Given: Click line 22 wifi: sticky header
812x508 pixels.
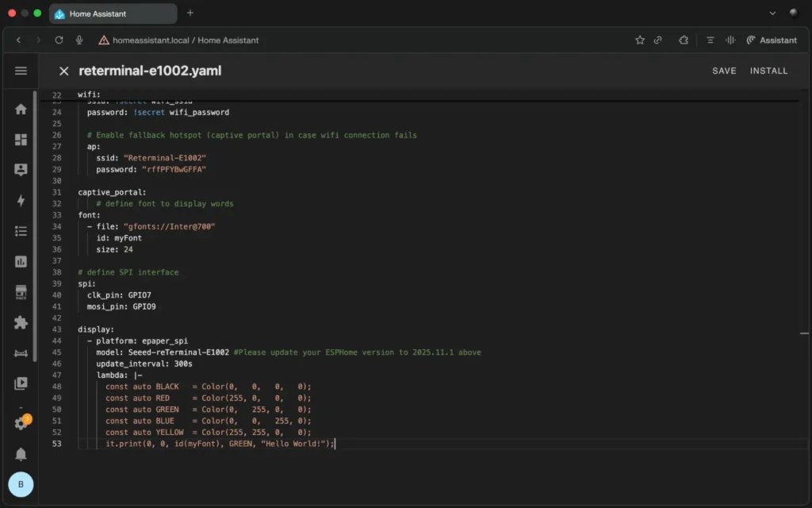Looking at the screenshot, I should [89, 94].
